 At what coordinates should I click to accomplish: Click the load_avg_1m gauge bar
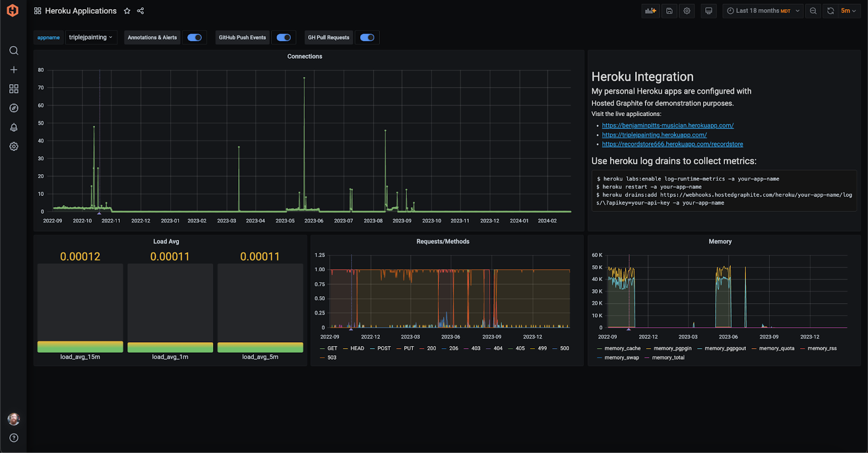pyautogui.click(x=170, y=308)
